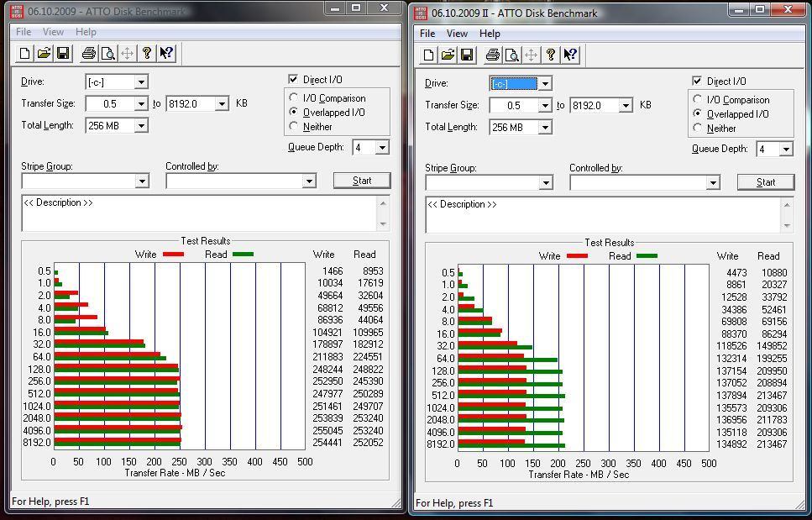Toggle Direct I/O checkbox in right window

point(697,81)
